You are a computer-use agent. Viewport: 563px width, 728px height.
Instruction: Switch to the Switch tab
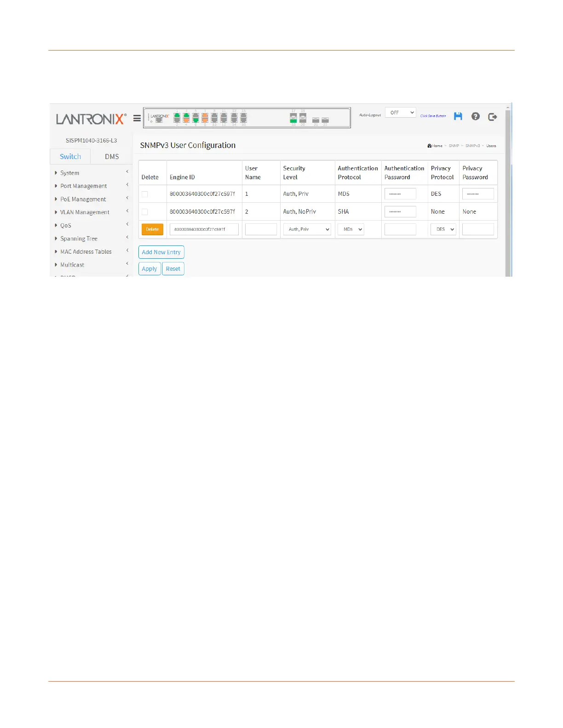70,156
